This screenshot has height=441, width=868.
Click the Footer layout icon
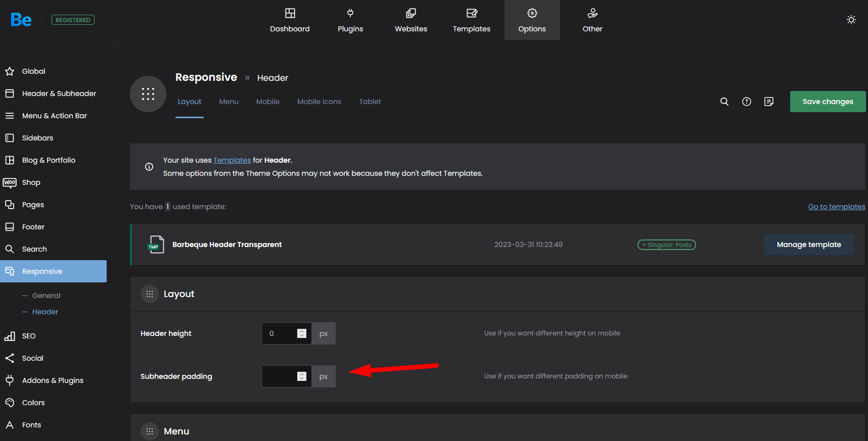(10, 227)
